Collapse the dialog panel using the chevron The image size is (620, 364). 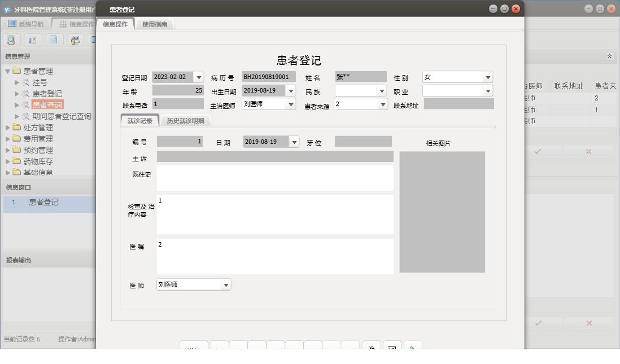point(609,56)
